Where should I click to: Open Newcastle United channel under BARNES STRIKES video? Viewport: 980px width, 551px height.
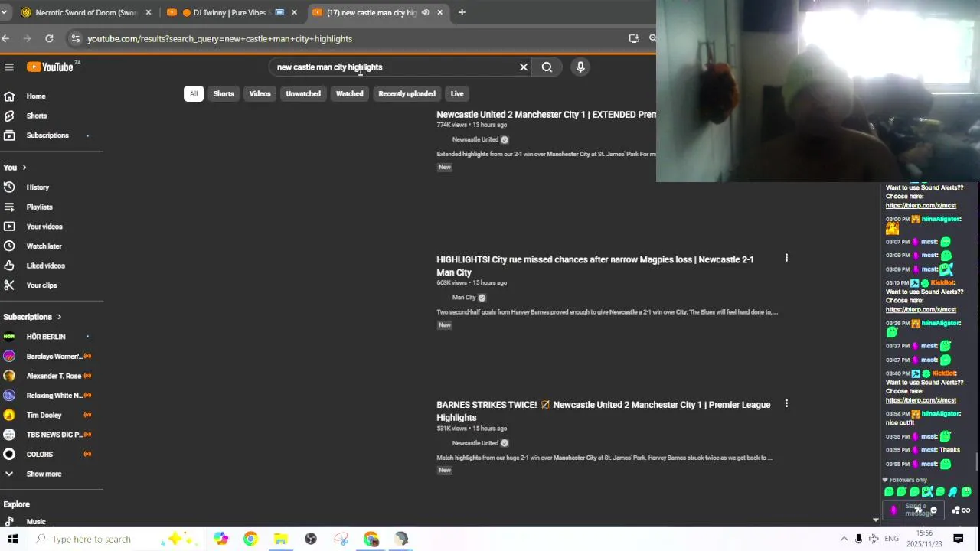tap(475, 443)
